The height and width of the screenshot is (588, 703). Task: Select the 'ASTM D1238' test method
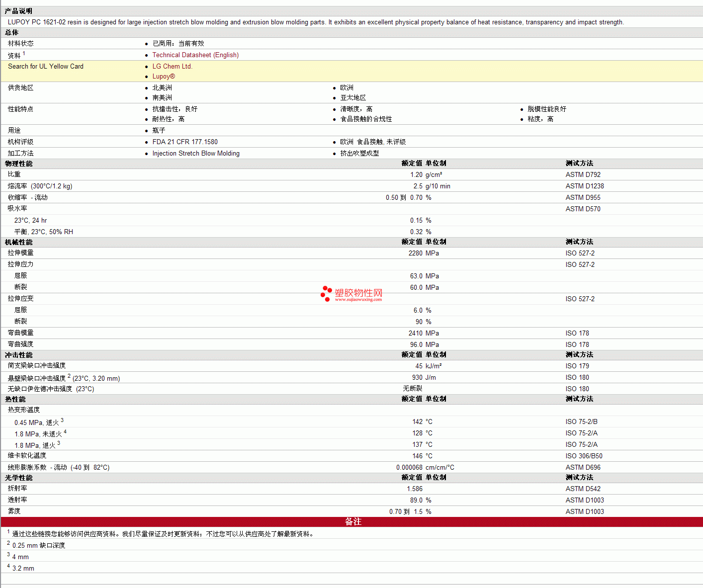click(x=585, y=186)
